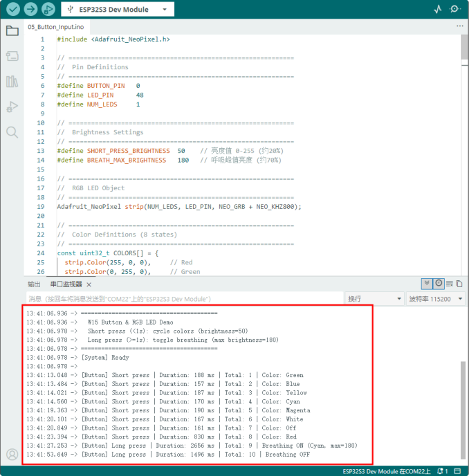Screen dimensions: 469x476
Task: Click the '// RGB LED Object' comment
Action: pos(91,188)
